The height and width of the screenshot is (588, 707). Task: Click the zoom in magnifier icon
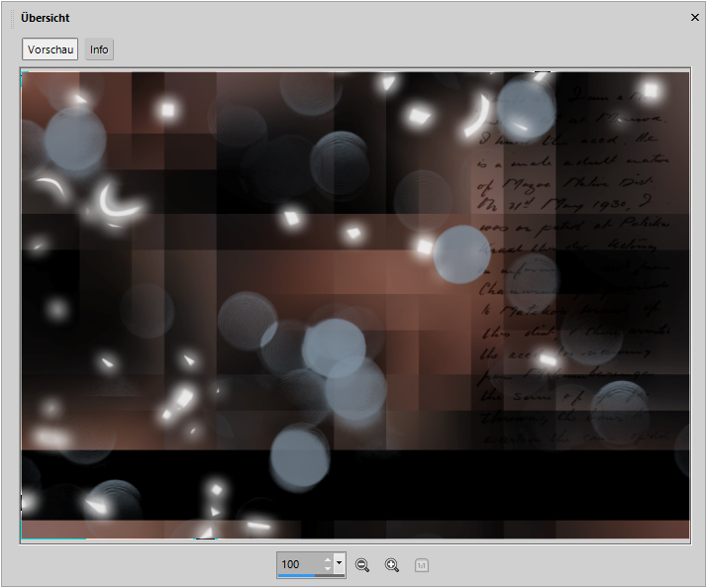(x=392, y=565)
